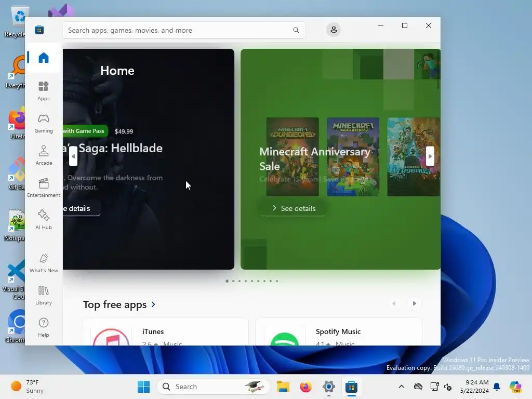532x399 pixels.
Task: Open the notification bell in the tray
Action: [x=497, y=387]
